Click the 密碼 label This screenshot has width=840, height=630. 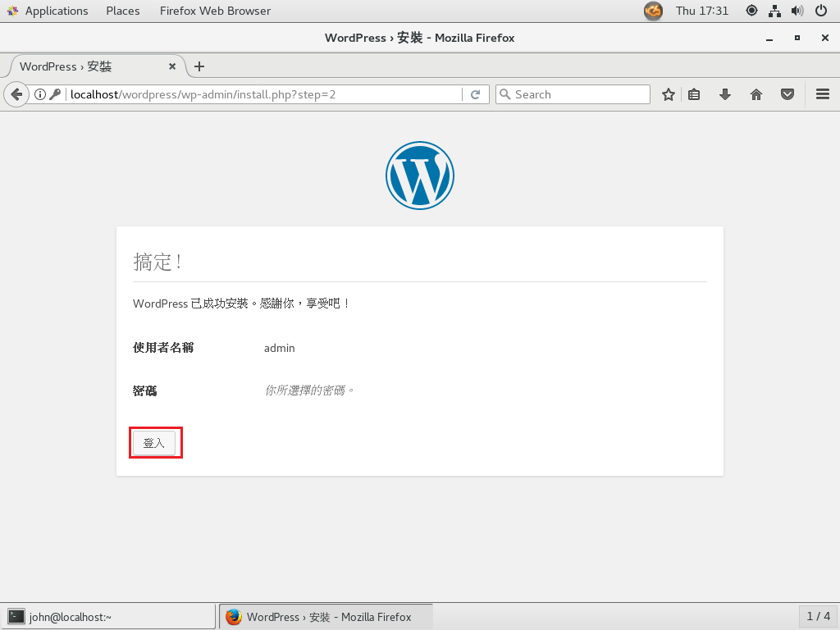click(x=144, y=390)
